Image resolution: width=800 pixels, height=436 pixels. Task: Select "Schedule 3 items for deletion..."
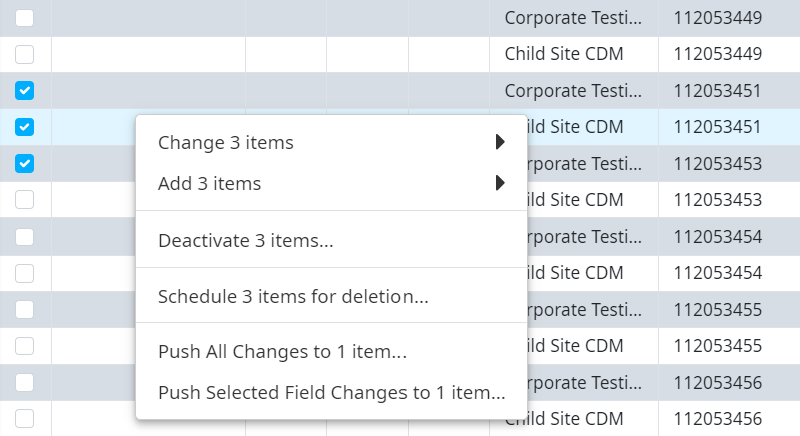[x=293, y=297]
